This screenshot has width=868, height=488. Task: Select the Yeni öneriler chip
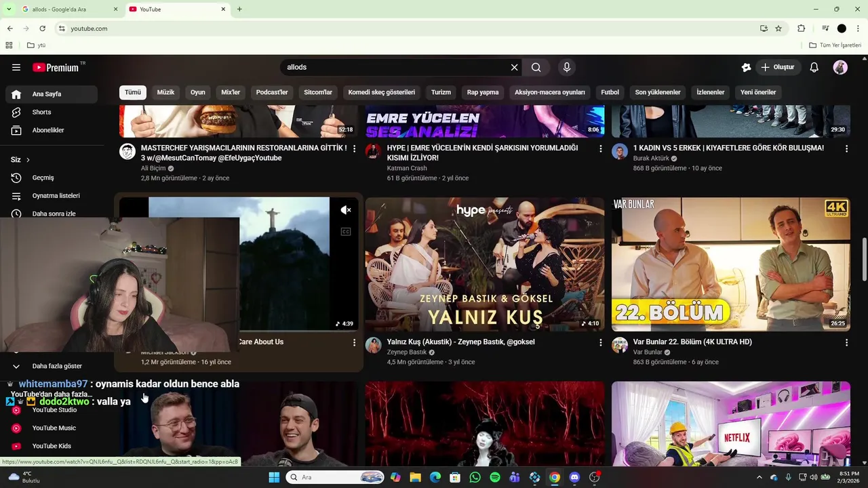tap(758, 92)
